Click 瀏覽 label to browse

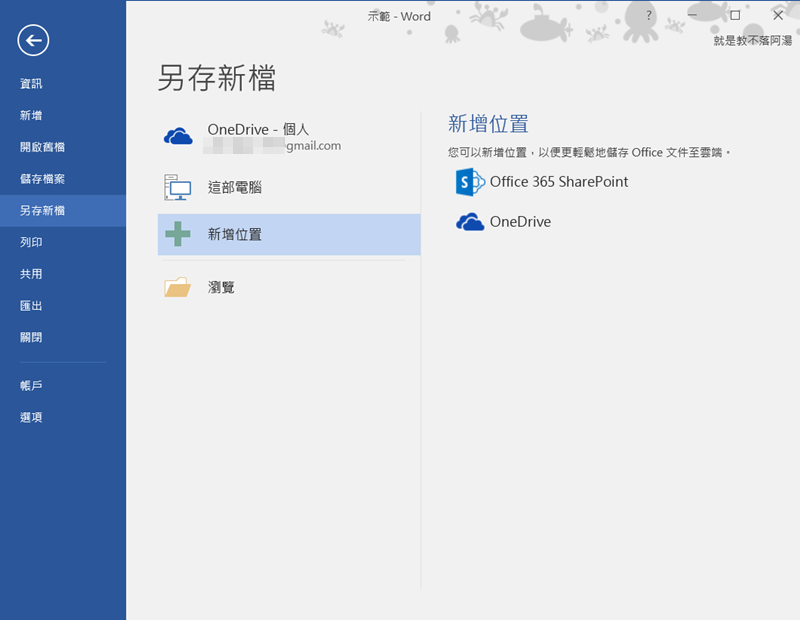point(221,287)
